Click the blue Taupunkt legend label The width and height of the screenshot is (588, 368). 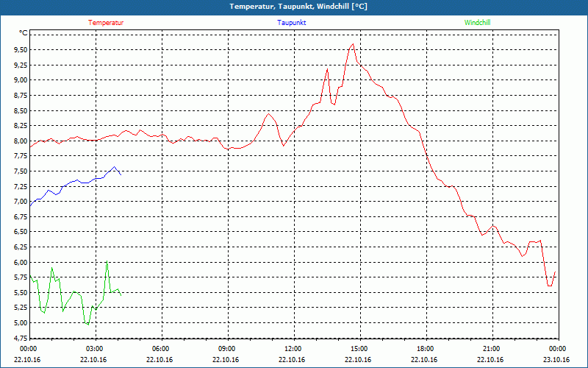pyautogui.click(x=292, y=23)
